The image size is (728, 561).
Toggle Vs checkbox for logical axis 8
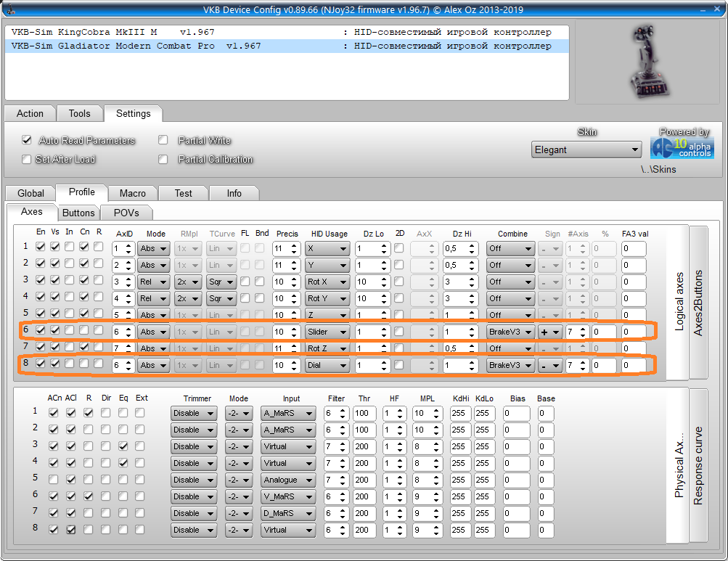click(54, 364)
